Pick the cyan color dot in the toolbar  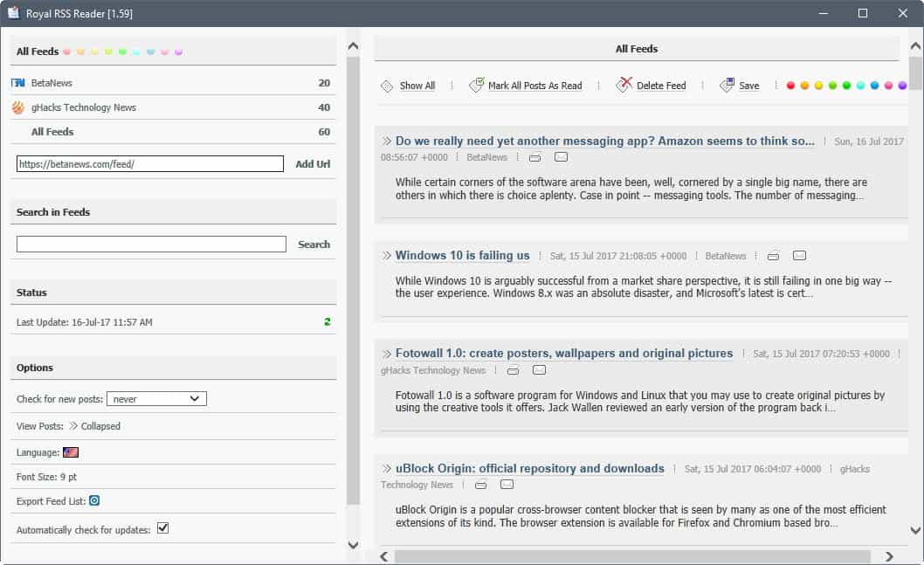point(860,86)
